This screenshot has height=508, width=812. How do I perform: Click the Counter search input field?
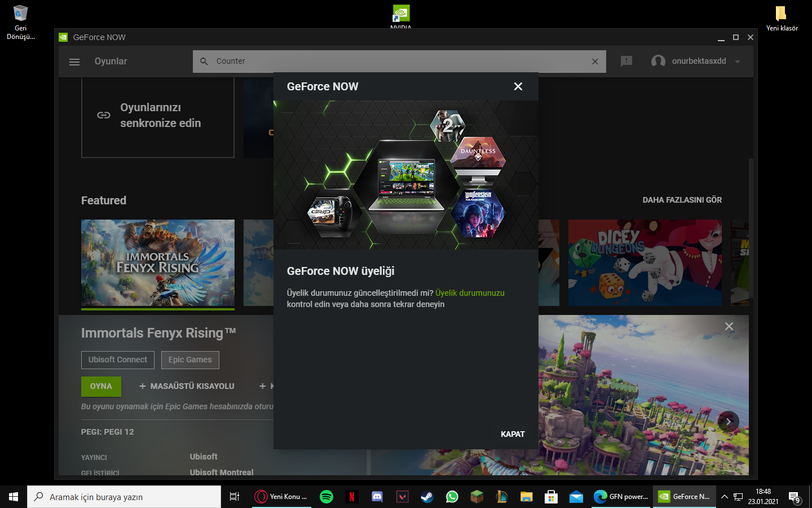[x=399, y=62]
